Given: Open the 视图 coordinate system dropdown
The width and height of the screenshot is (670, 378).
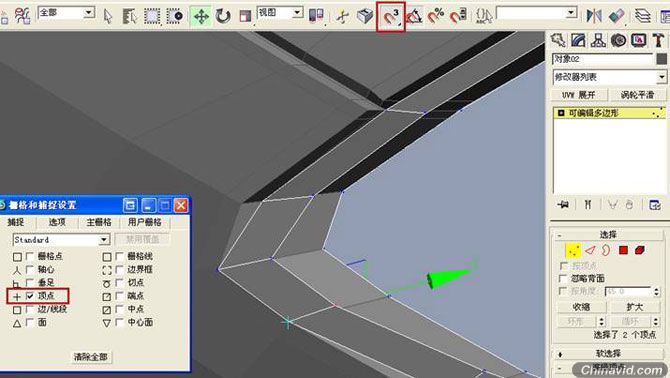Looking at the screenshot, I should 280,13.
